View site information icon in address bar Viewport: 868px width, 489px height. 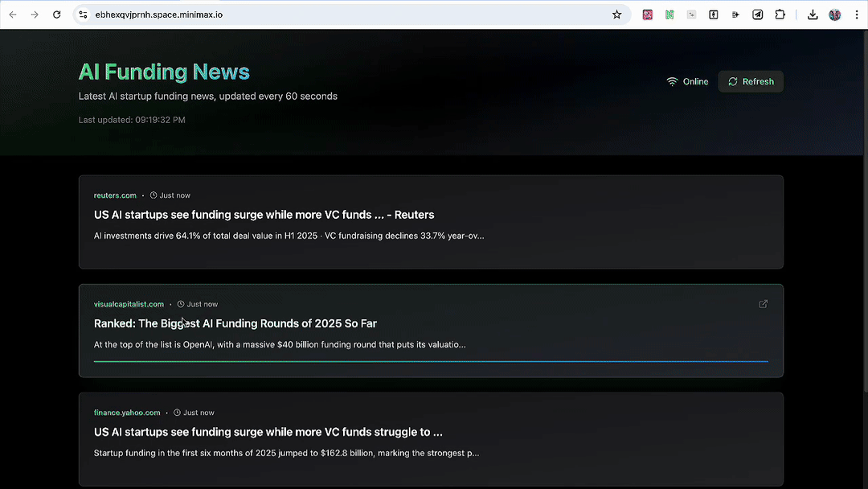click(x=83, y=14)
